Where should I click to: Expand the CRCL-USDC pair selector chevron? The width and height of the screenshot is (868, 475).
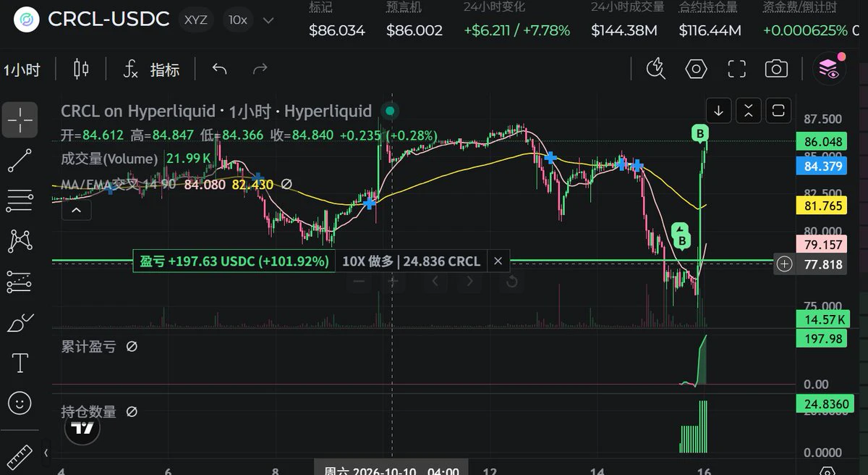[x=268, y=20]
